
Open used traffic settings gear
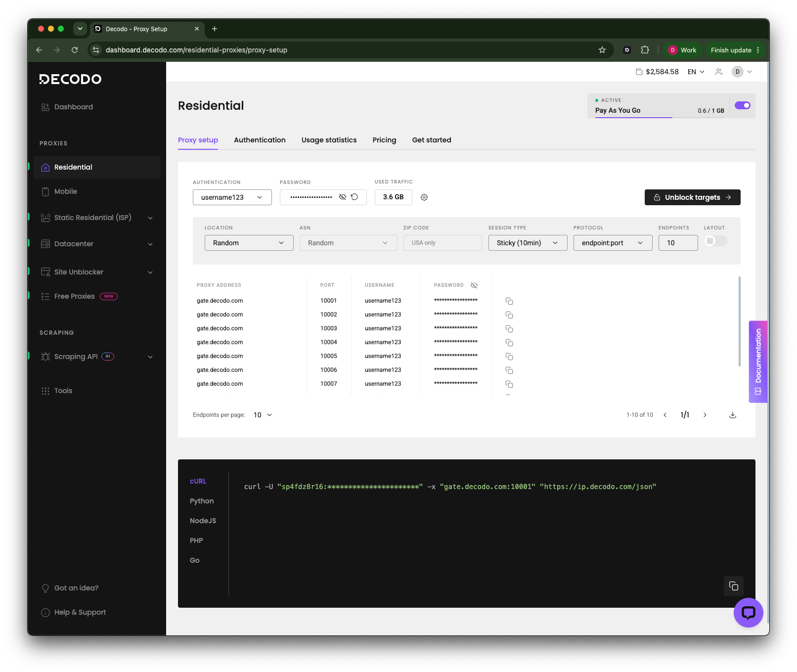[424, 197]
